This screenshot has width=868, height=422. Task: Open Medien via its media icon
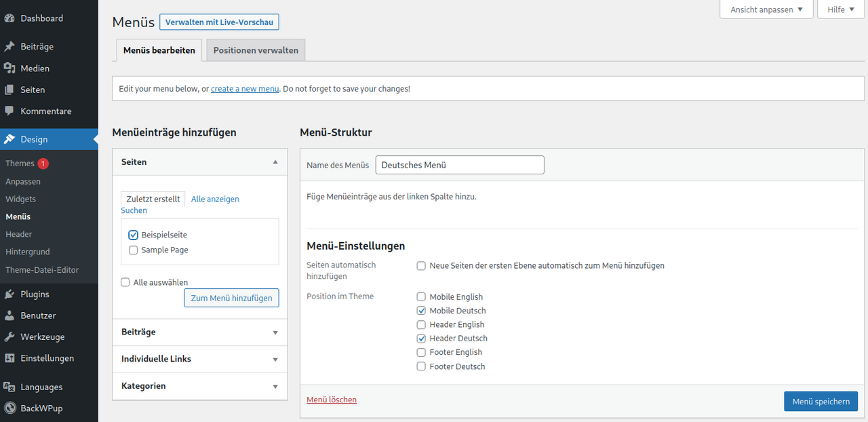(9, 69)
